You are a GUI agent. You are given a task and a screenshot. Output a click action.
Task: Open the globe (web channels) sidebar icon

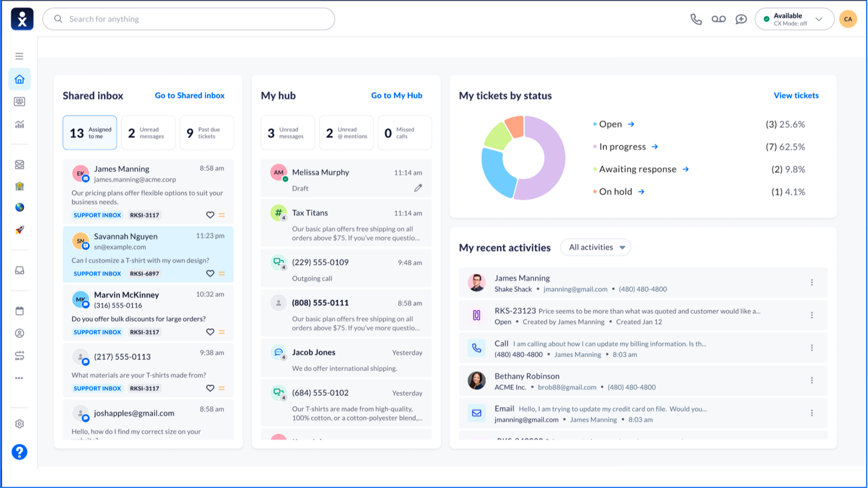19,207
